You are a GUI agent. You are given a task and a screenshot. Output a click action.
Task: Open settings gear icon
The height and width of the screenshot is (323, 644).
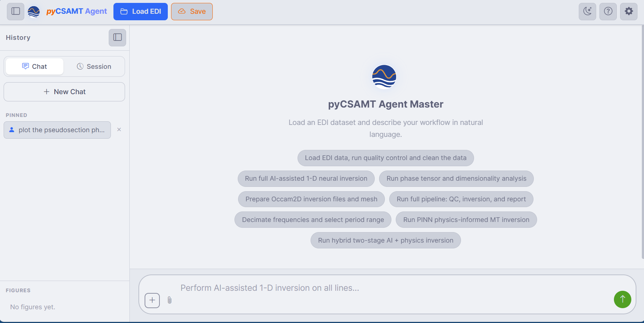[x=629, y=11]
